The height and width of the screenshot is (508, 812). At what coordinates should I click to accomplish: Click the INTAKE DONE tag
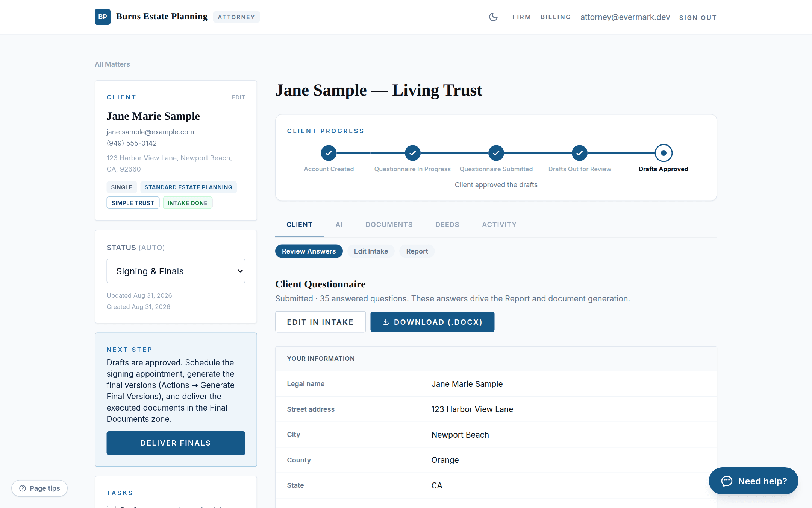point(188,203)
